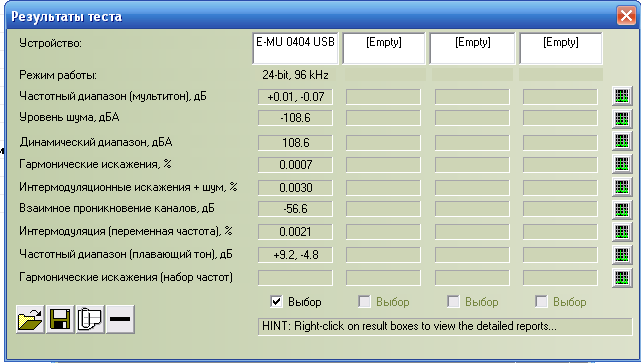Click the 0.0021 value box

(x=295, y=232)
